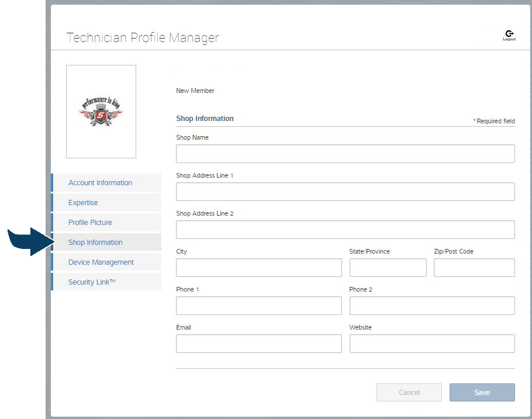532x419 pixels.
Task: Open the Security Link section
Action: pyautogui.click(x=92, y=282)
